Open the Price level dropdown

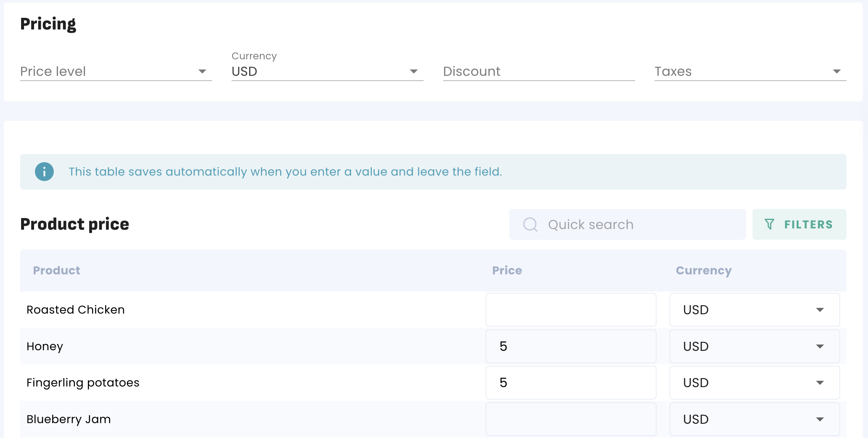[x=115, y=71]
